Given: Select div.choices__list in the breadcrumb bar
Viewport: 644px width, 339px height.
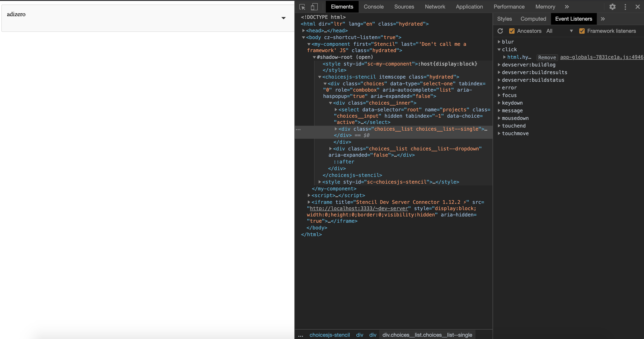Looking at the screenshot, I should tap(428, 335).
